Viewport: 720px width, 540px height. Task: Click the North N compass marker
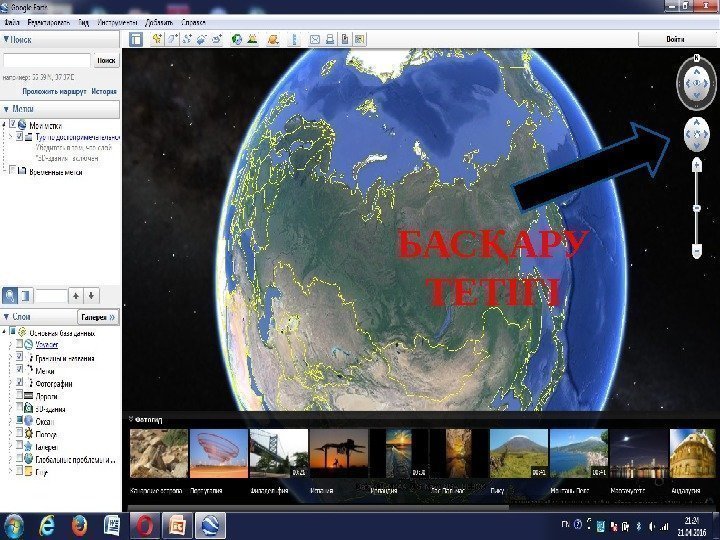[697, 58]
